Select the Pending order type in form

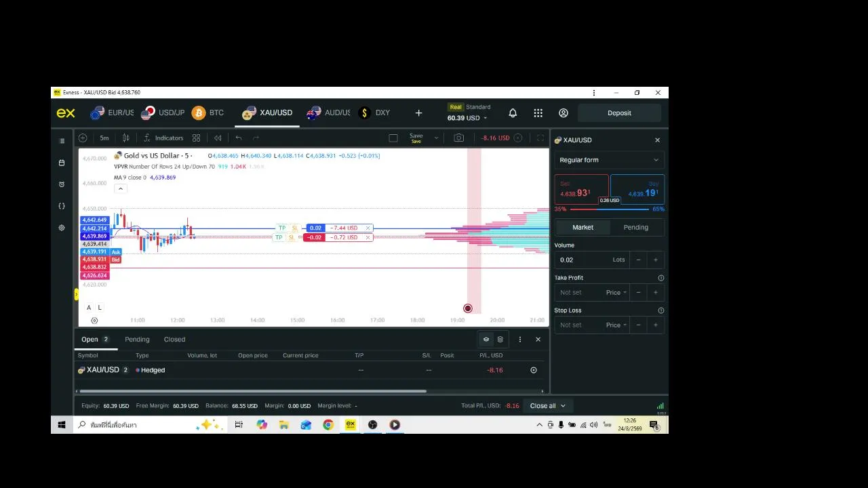636,227
